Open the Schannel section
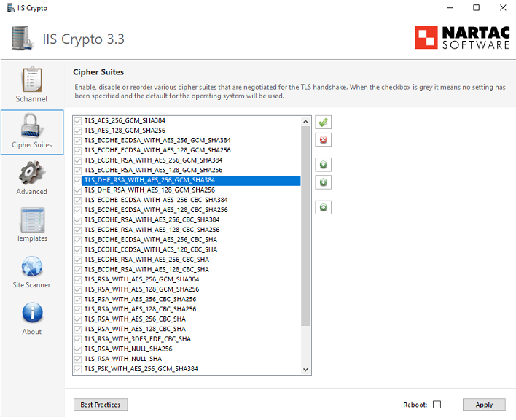Viewport: 516px width, 420px height. click(31, 84)
